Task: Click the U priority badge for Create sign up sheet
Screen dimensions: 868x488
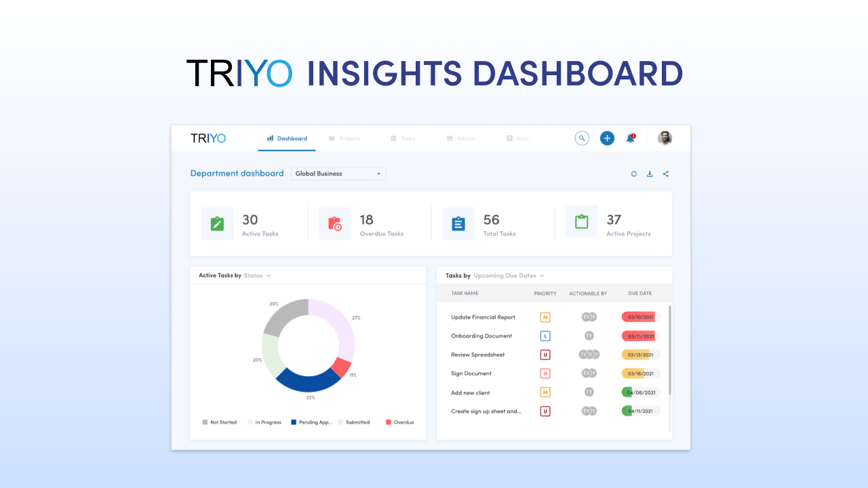Action: point(545,411)
